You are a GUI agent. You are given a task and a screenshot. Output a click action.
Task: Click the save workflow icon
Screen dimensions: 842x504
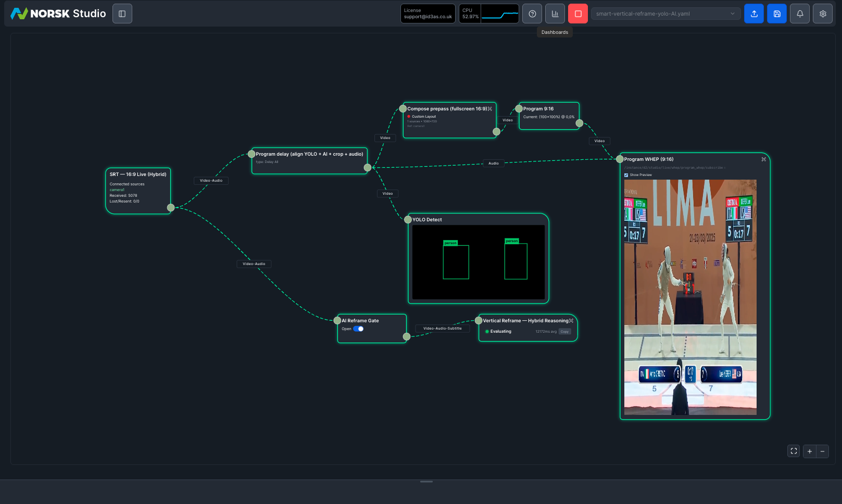[x=777, y=14]
